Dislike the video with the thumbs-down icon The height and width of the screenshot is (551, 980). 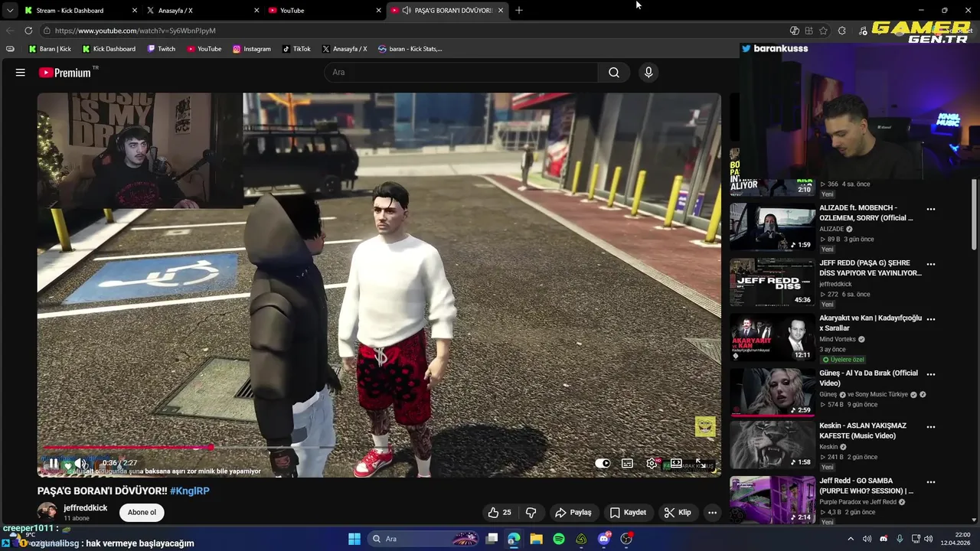click(x=531, y=513)
